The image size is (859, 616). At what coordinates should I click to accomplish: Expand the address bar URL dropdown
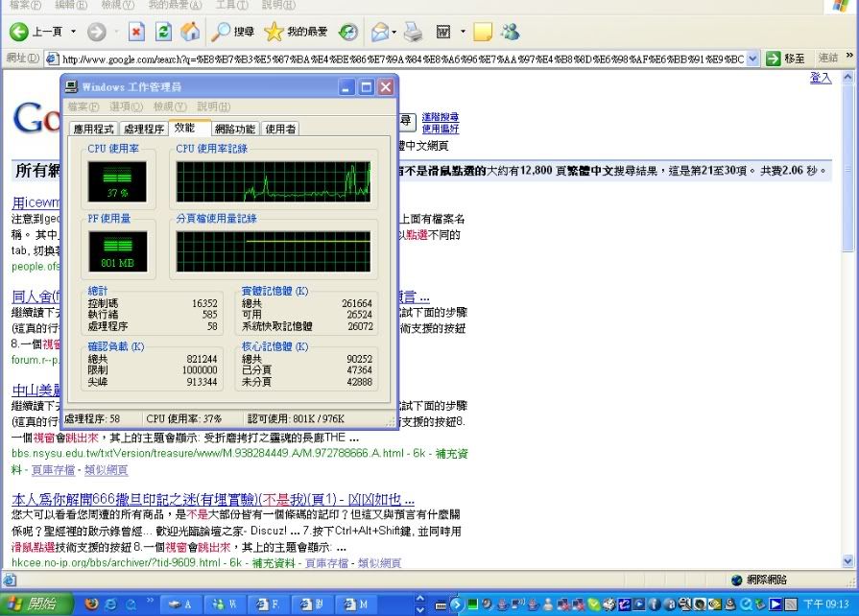click(x=752, y=59)
